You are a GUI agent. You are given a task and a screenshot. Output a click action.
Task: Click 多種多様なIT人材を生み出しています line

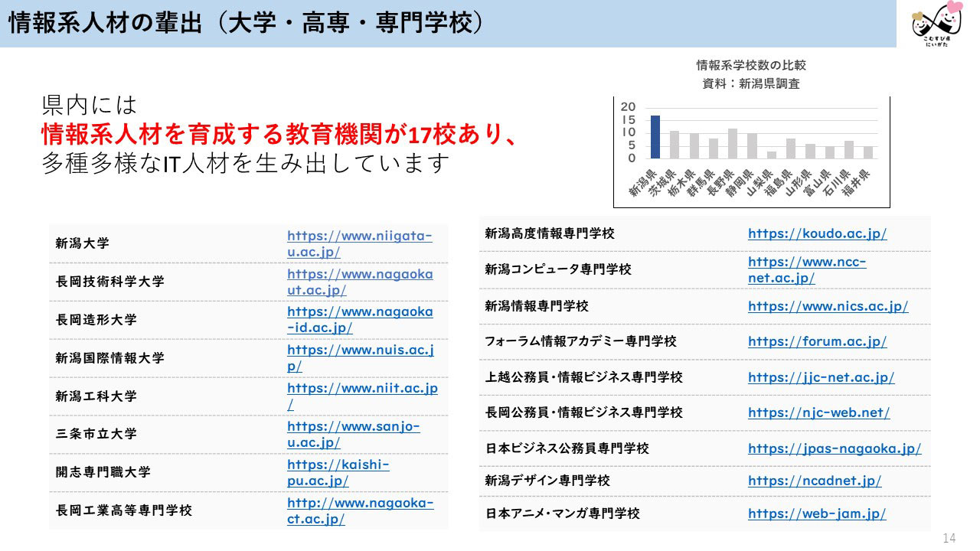tap(244, 162)
